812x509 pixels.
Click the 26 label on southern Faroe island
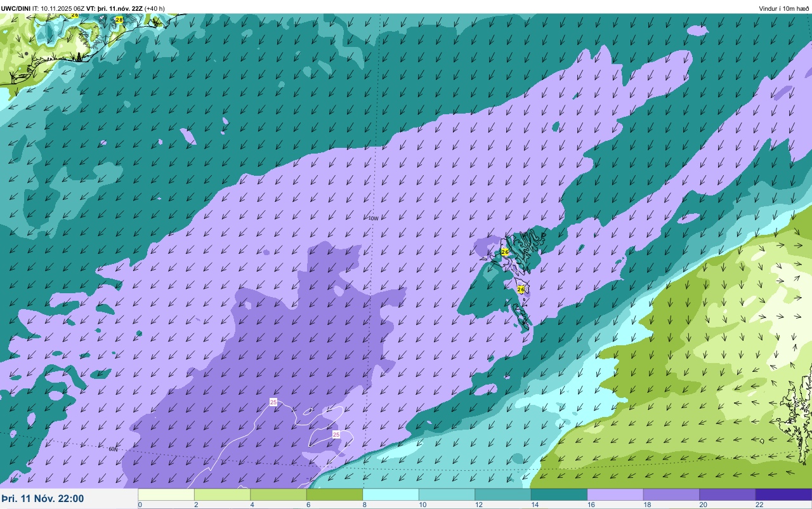click(521, 289)
